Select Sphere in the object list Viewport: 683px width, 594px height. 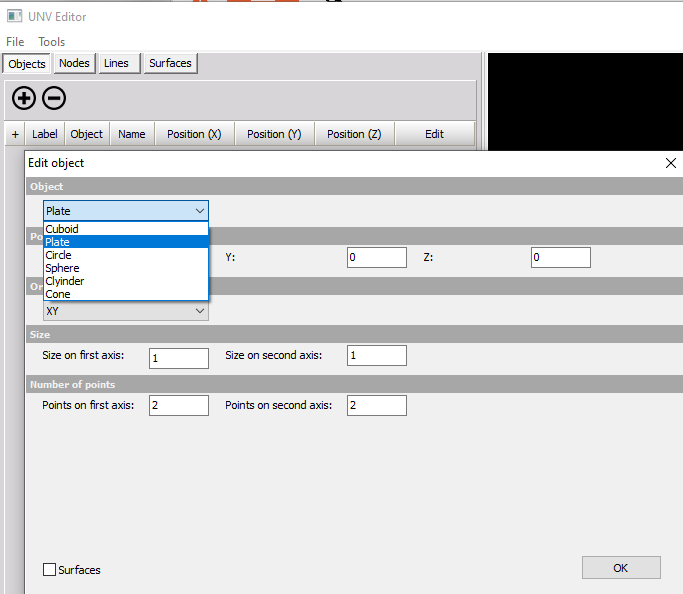(x=126, y=268)
